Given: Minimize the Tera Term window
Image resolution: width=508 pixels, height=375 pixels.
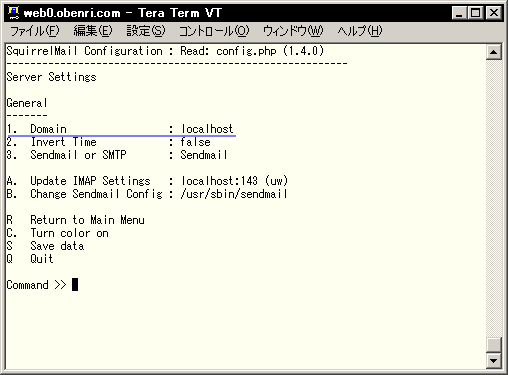Looking at the screenshot, I should tap(459, 13).
